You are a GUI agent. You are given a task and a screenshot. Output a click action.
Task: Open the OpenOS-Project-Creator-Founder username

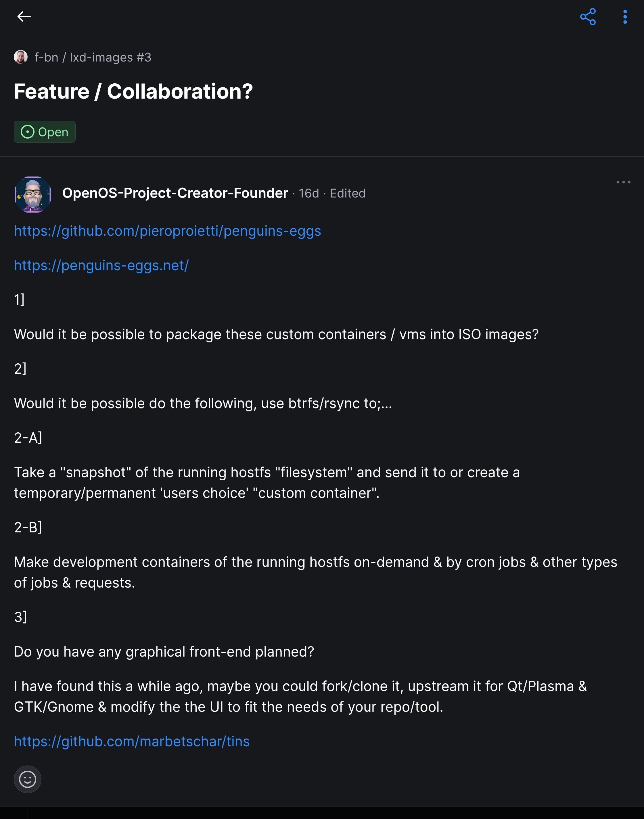tap(175, 193)
